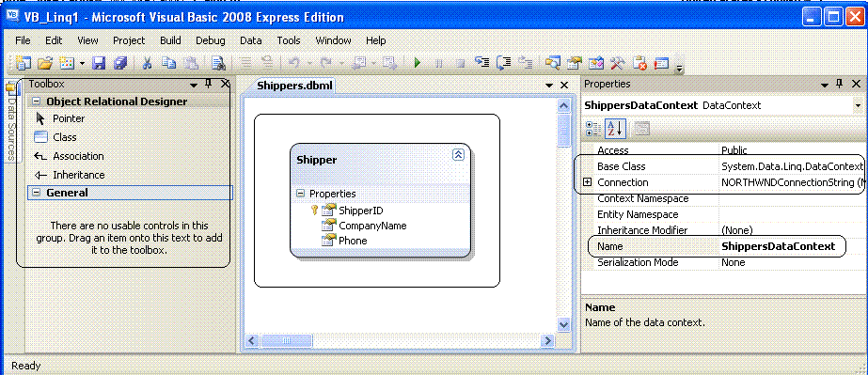The width and height of the screenshot is (868, 375).
Task: Toggle Categorized view in Properties panel
Action: tap(593, 129)
